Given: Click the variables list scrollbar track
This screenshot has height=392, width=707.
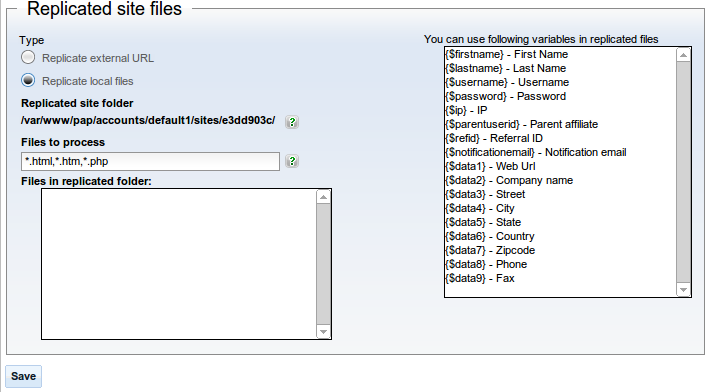Looking at the screenshot, I should tap(684, 172).
